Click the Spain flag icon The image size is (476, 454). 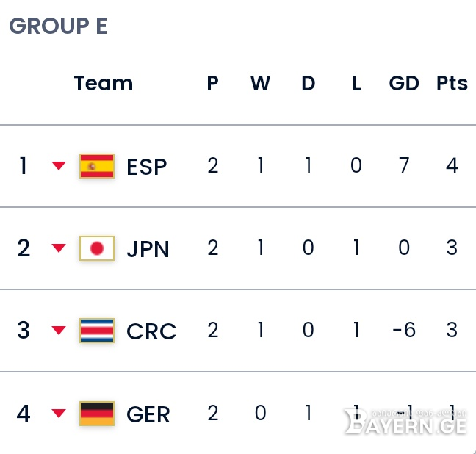(x=97, y=166)
